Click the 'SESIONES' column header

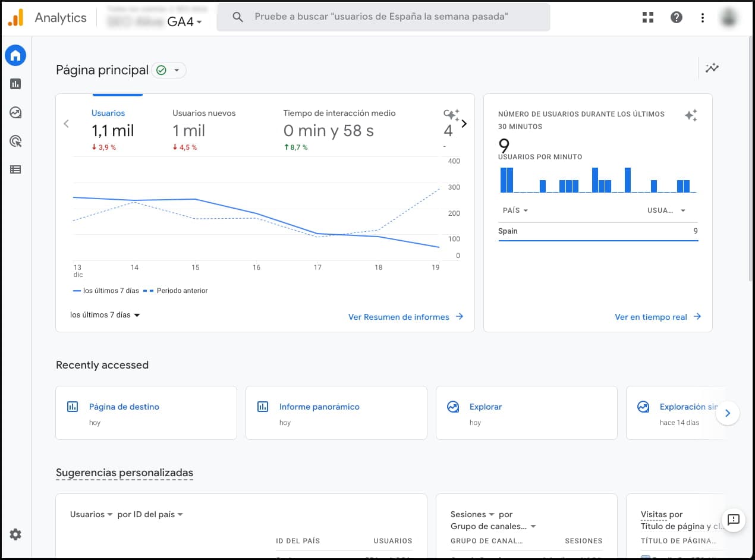tap(584, 541)
